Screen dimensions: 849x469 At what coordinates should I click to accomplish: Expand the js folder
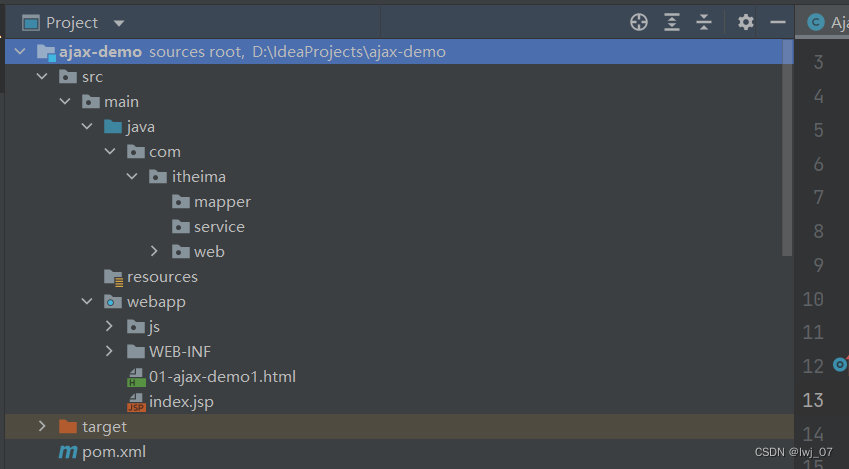[x=110, y=327]
